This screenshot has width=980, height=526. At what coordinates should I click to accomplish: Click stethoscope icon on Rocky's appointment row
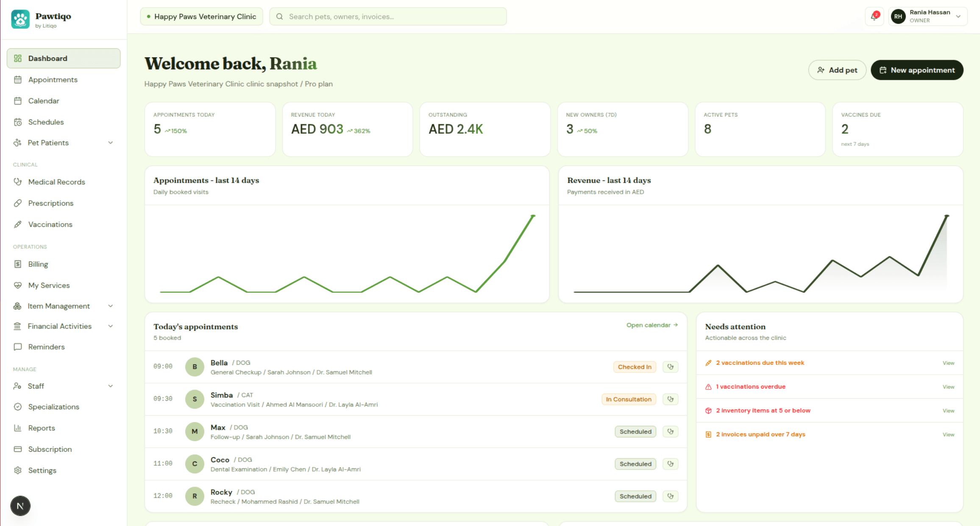(670, 496)
